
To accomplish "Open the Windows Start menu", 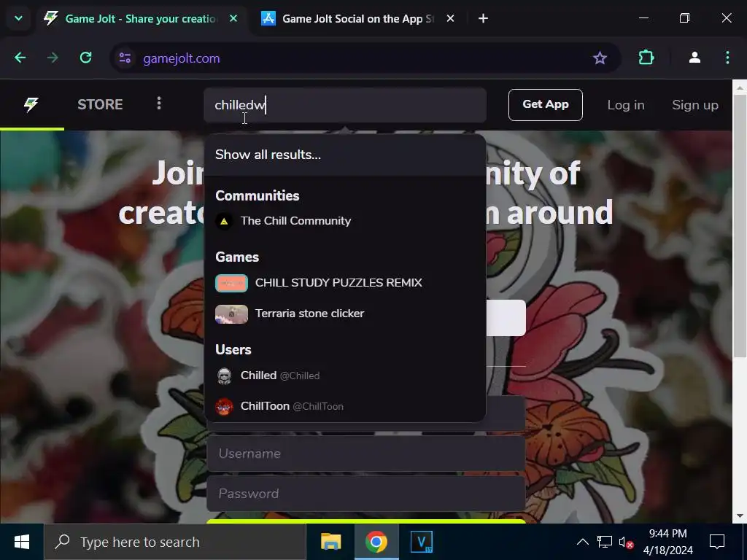I will (x=21, y=542).
